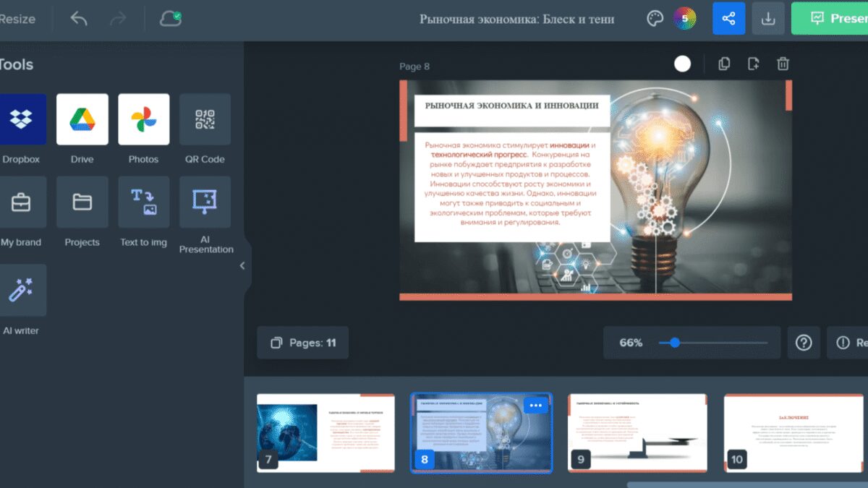Launch the AI writer tool

(21, 290)
